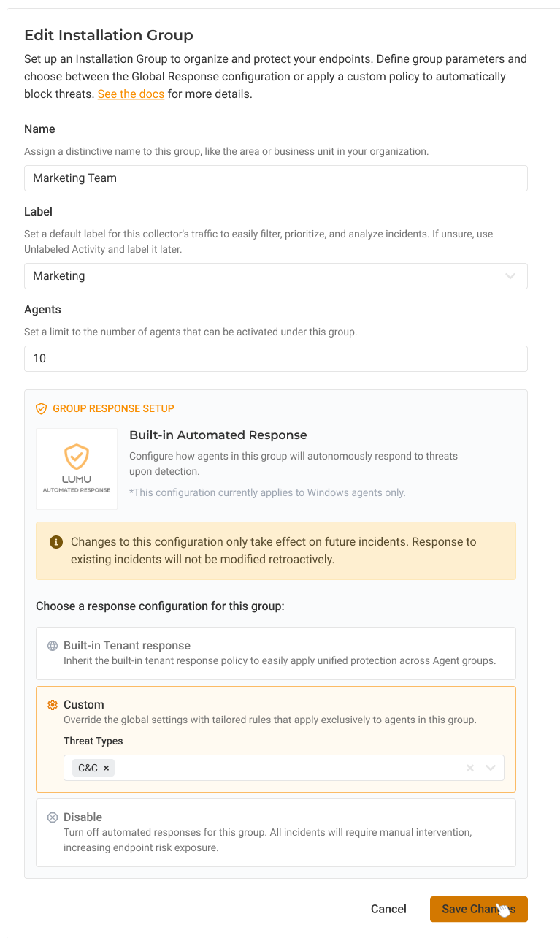This screenshot has height=938, width=560.
Task: Click the shield icon beside Group Response Setup
Action: pos(42,409)
